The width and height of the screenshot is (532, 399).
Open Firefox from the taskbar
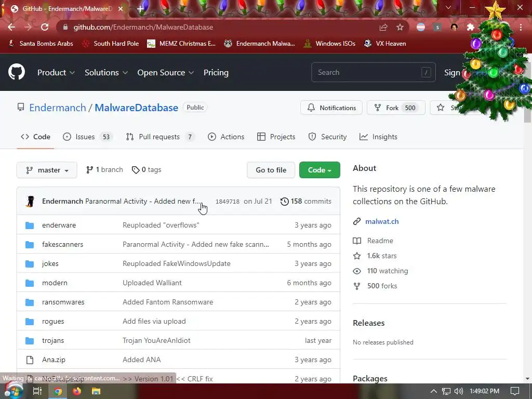[x=77, y=391]
